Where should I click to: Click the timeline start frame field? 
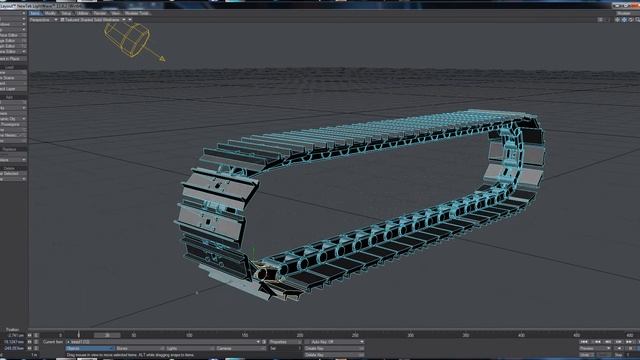pos(60,335)
